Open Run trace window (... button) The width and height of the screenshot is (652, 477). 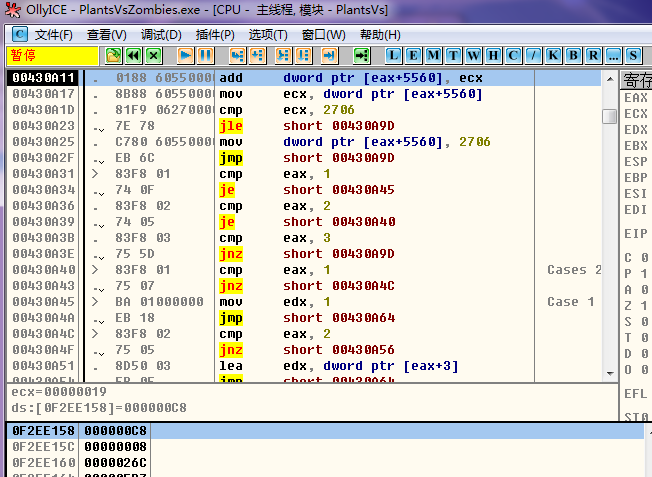(x=613, y=55)
